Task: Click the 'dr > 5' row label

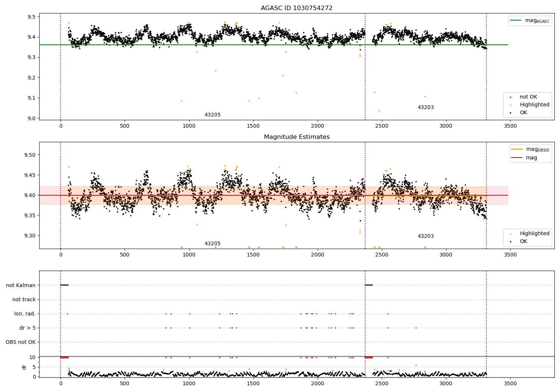Action: 28,328
